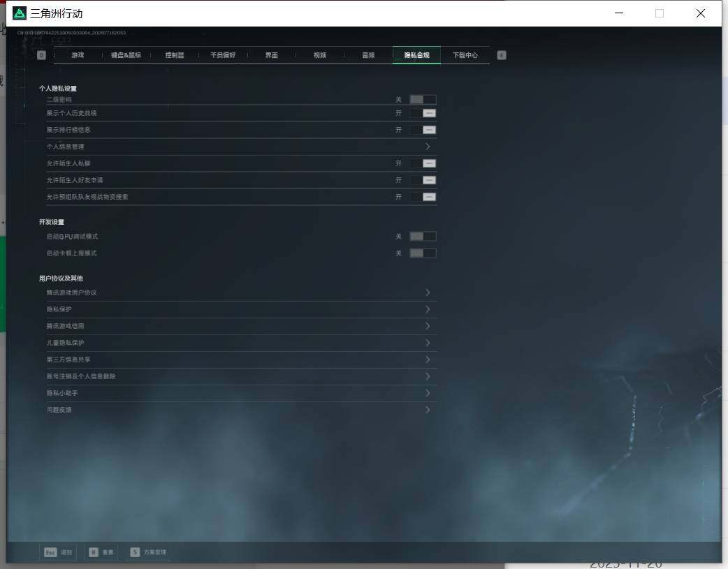728x569 pixels.
Task: Switch to the 游戏 tab
Action: click(x=78, y=55)
